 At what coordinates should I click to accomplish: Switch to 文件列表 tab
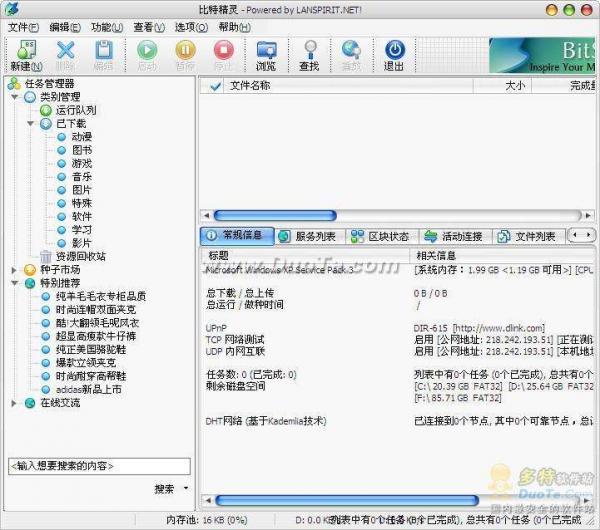(x=529, y=236)
